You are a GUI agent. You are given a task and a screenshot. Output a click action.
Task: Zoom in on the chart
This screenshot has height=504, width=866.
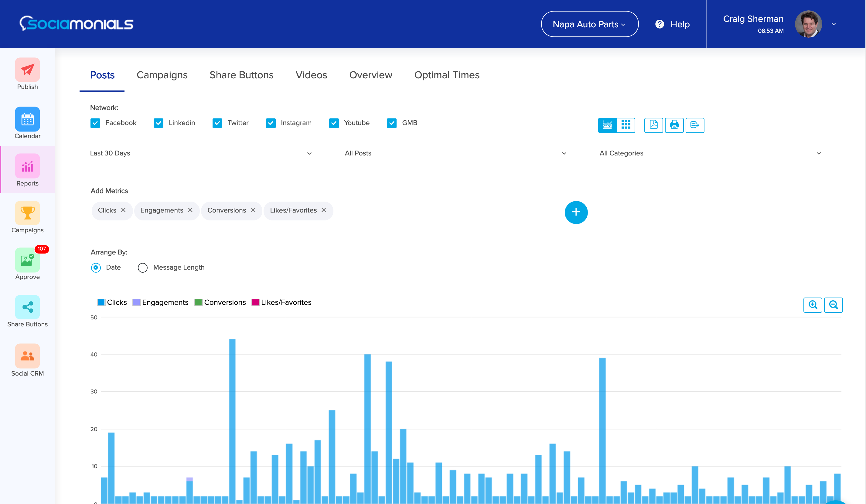[812, 305]
